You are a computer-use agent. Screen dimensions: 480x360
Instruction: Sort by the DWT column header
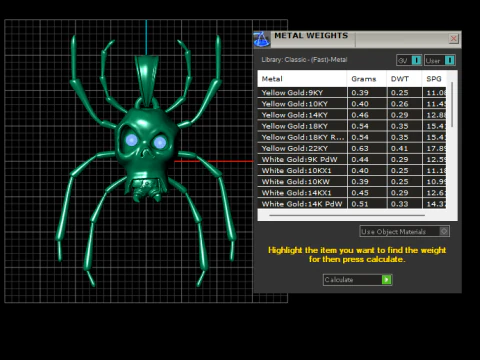click(x=404, y=79)
